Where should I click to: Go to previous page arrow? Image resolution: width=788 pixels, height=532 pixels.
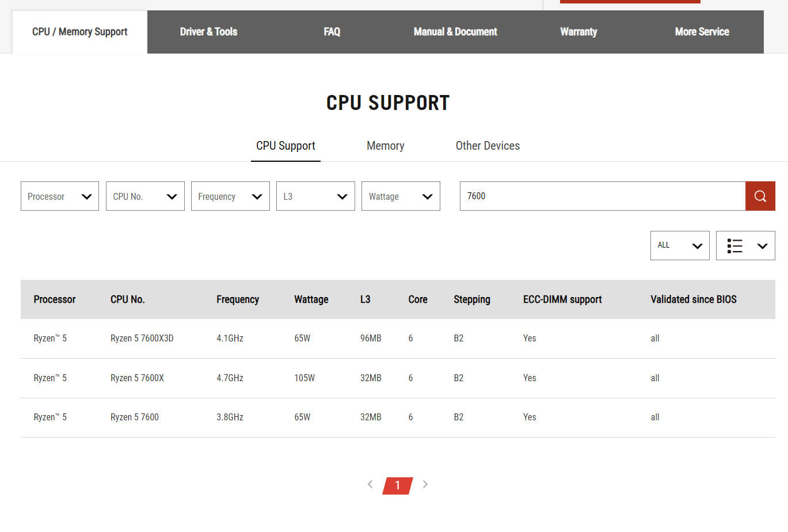[370, 484]
